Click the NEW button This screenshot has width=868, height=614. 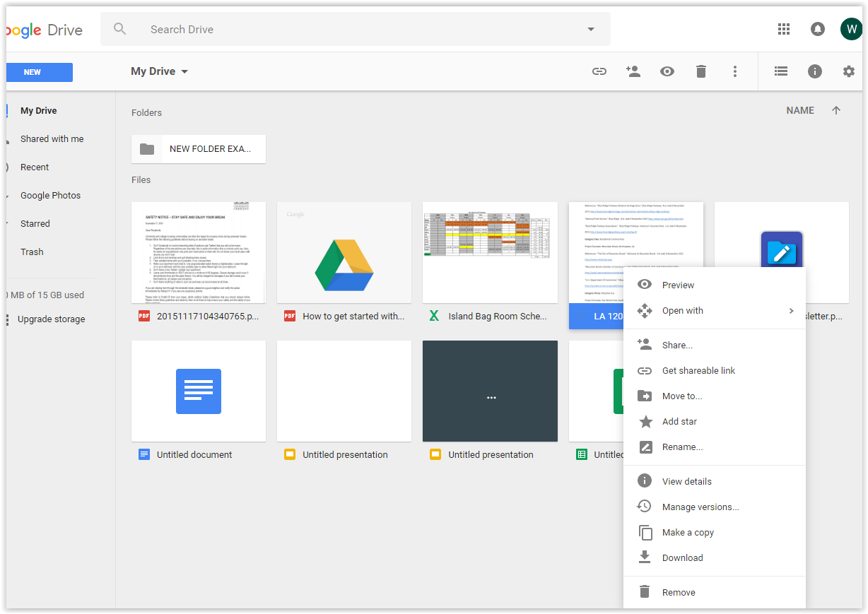[39, 72]
